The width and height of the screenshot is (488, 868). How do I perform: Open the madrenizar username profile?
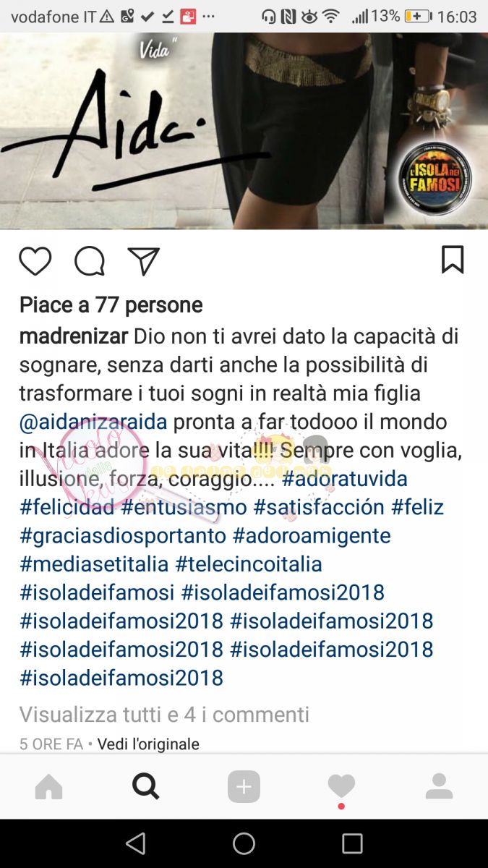tap(74, 336)
